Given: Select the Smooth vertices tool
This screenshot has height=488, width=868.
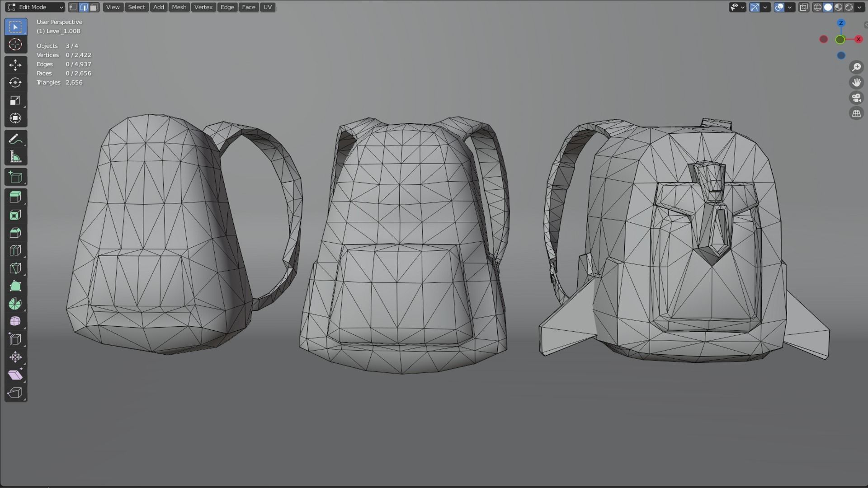Looking at the screenshot, I should pos(15,321).
